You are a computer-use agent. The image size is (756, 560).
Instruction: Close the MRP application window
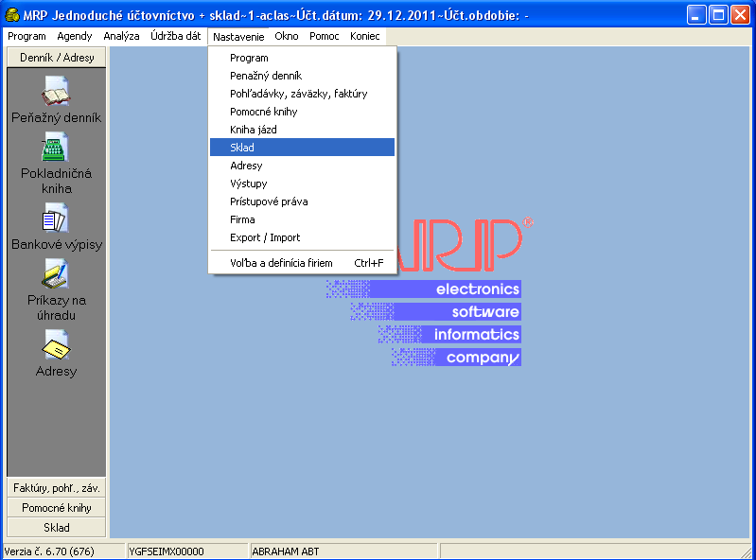[x=740, y=15]
